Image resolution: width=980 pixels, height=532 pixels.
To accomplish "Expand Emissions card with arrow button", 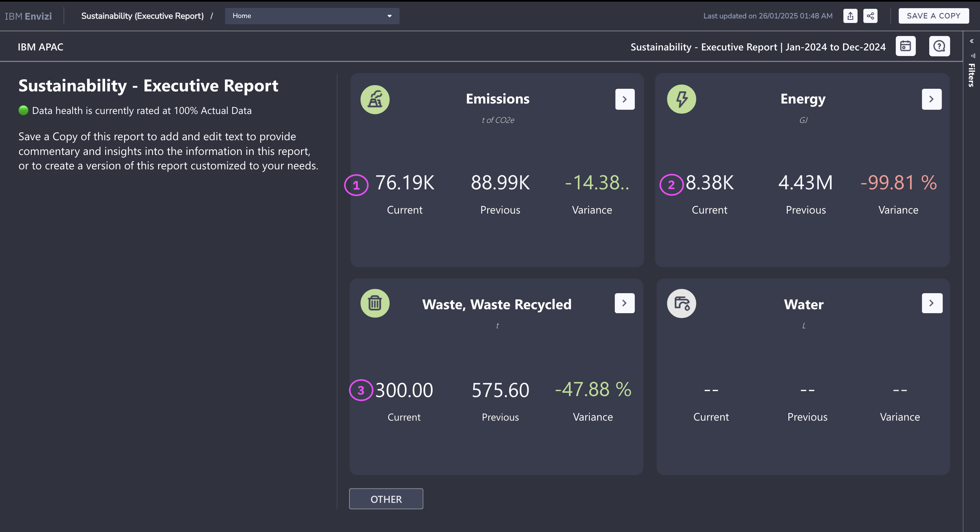I will click(x=624, y=99).
